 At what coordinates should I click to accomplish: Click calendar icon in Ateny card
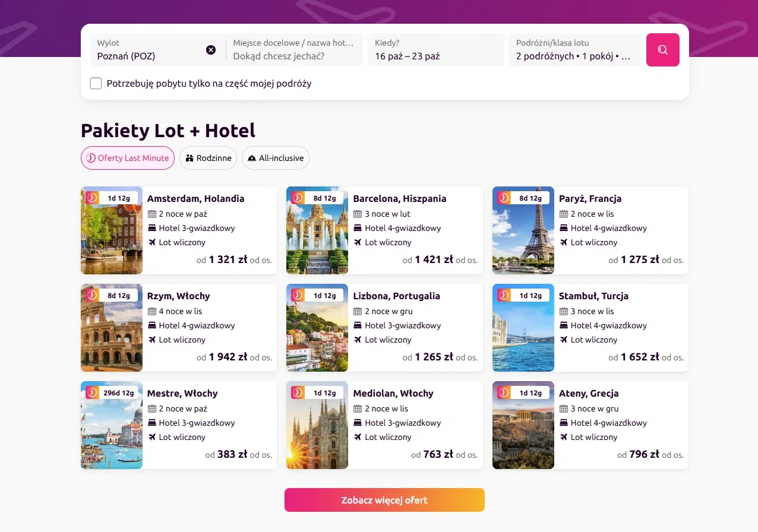point(563,408)
